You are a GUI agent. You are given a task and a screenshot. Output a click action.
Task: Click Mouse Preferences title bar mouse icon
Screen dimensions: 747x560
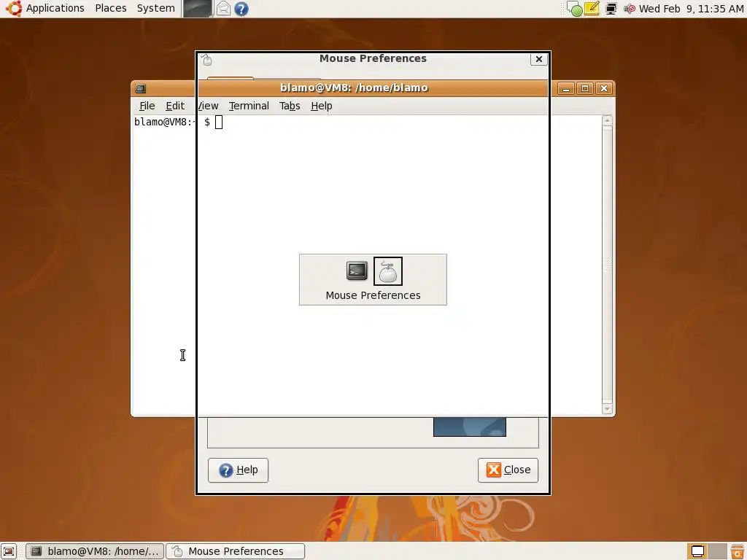(206, 60)
